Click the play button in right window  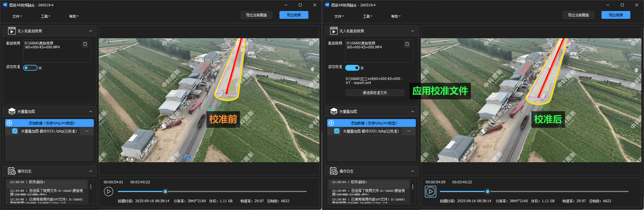(x=431, y=191)
